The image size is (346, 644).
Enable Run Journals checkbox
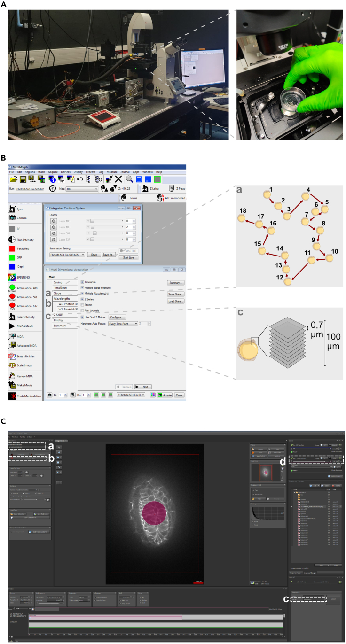coord(82,310)
